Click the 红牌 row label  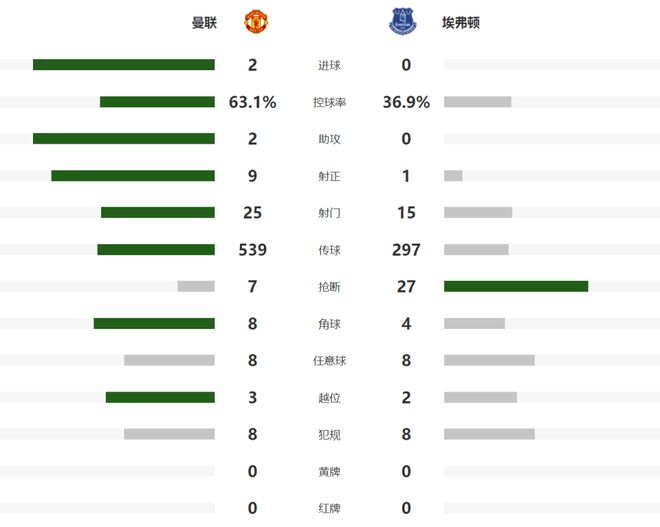tap(329, 508)
